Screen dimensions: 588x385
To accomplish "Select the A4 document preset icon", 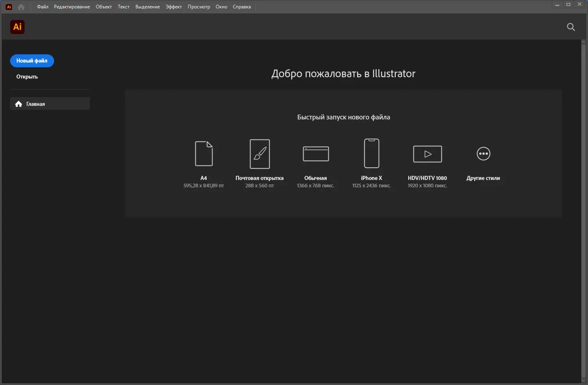I will [203, 154].
